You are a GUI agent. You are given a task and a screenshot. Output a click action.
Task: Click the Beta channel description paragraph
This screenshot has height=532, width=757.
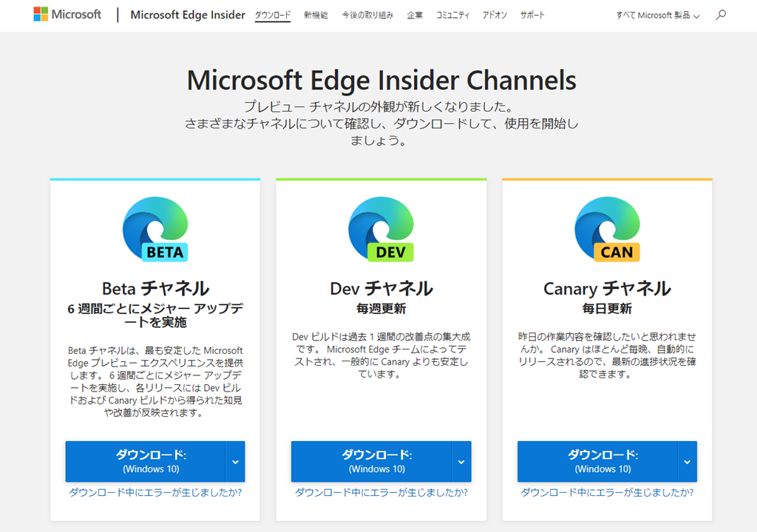point(155,381)
